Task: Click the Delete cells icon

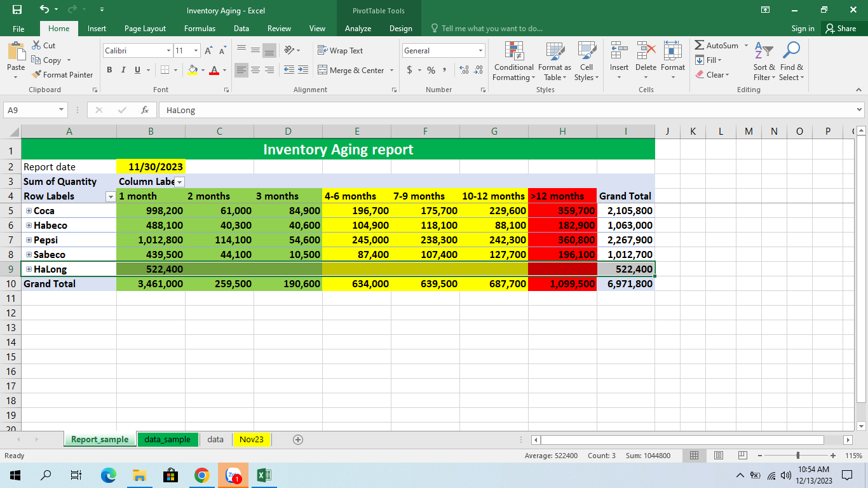Action: (646, 51)
